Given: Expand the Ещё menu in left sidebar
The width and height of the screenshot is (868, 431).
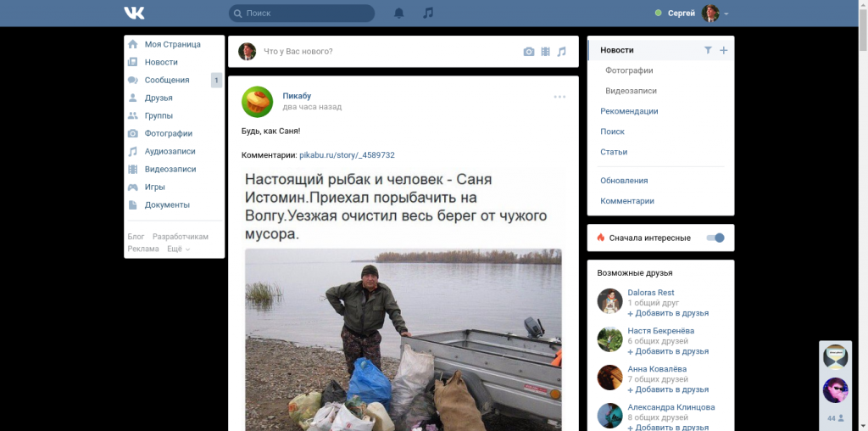Looking at the screenshot, I should [178, 249].
